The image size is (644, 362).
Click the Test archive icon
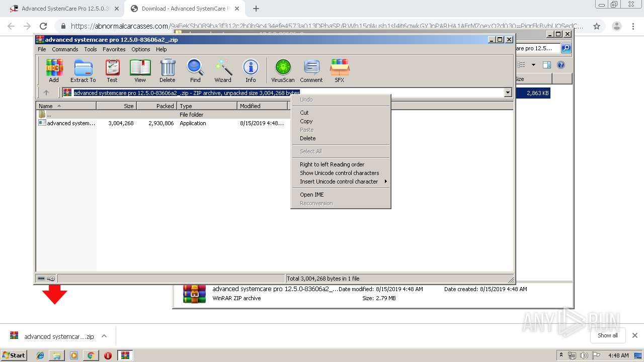click(x=112, y=70)
